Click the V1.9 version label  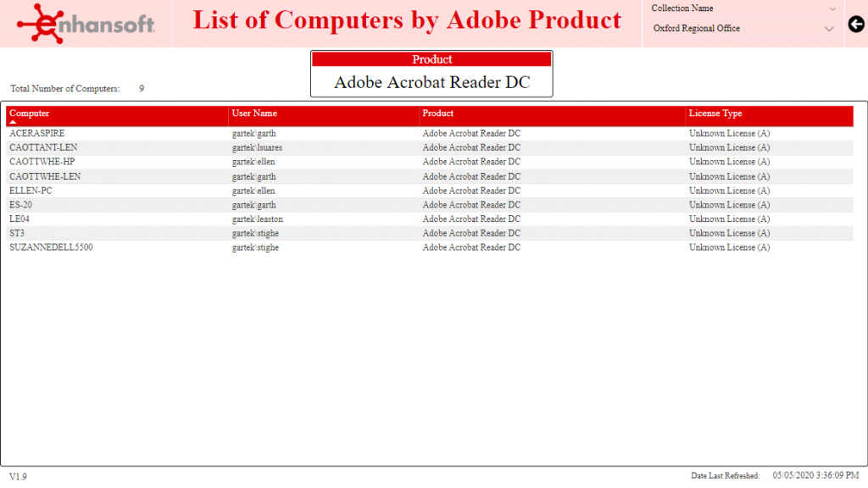pyautogui.click(x=18, y=476)
